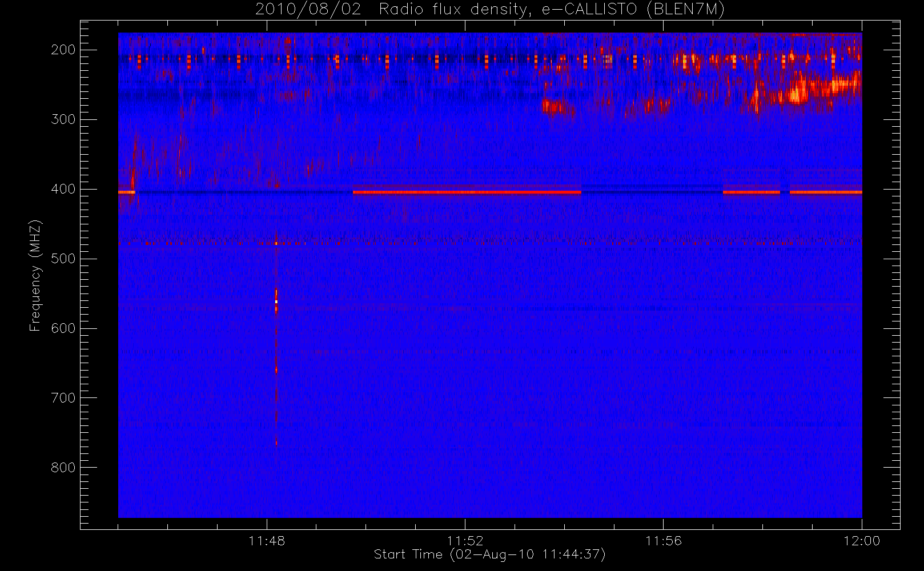The image size is (924, 571).
Task: Click the long red 405 MHz interference line near 11:52
Action: (467, 192)
